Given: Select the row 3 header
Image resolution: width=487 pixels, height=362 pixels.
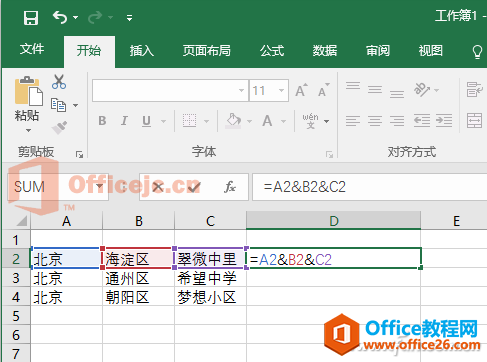Looking at the screenshot, I should click(16, 278).
